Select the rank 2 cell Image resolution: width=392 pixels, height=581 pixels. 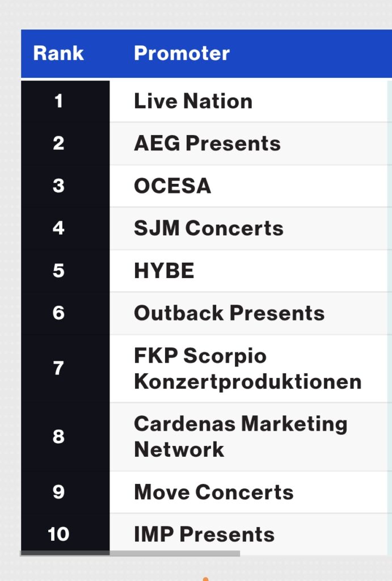click(x=58, y=144)
